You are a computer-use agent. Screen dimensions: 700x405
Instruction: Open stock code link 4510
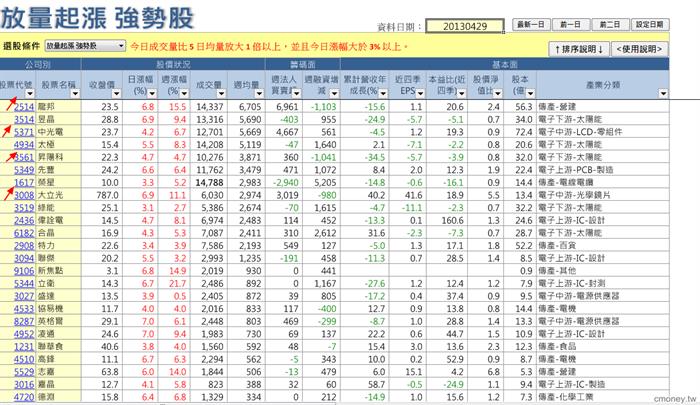coord(24,359)
